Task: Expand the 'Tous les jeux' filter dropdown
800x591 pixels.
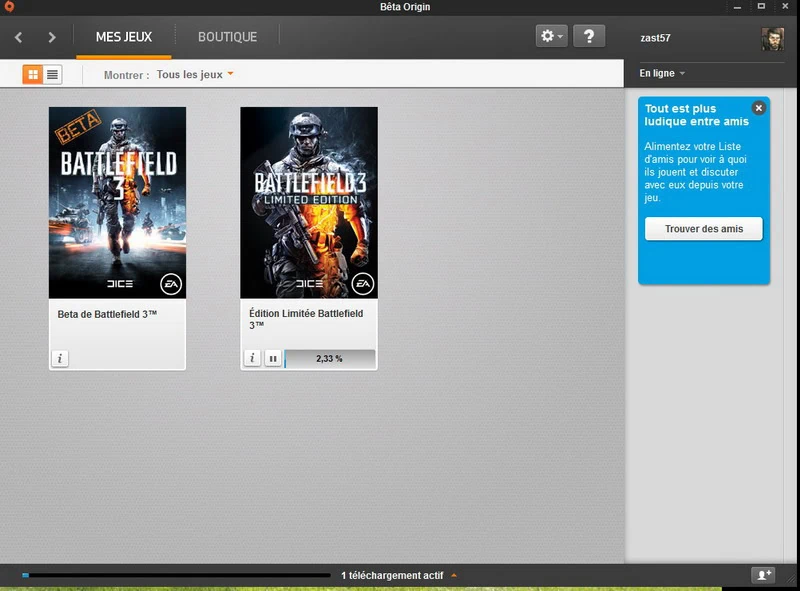Action: coord(195,74)
